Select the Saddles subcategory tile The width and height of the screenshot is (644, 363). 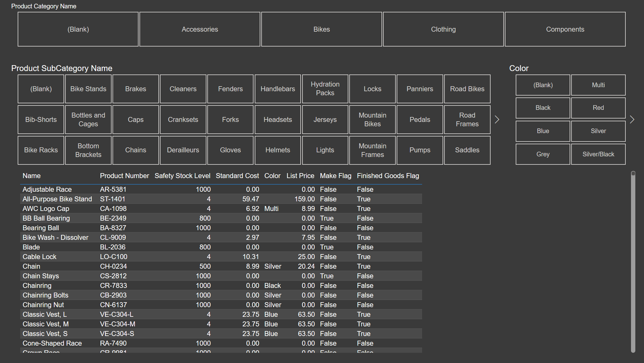click(467, 150)
